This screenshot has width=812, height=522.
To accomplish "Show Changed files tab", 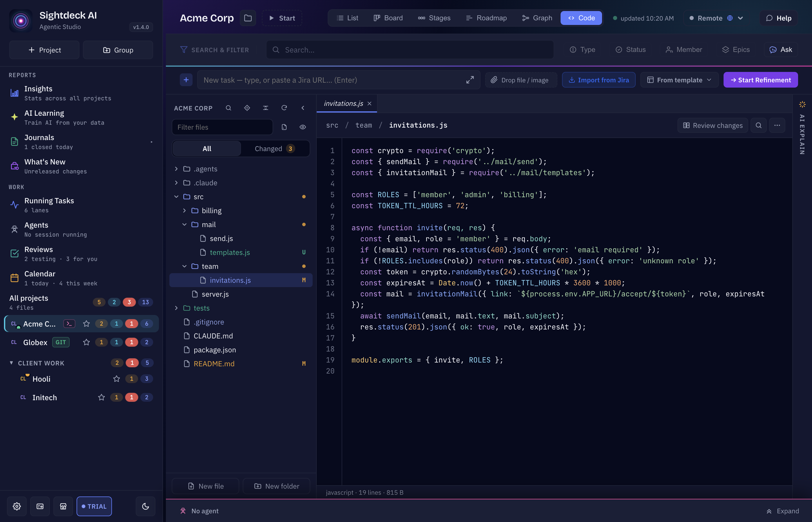I will 275,148.
